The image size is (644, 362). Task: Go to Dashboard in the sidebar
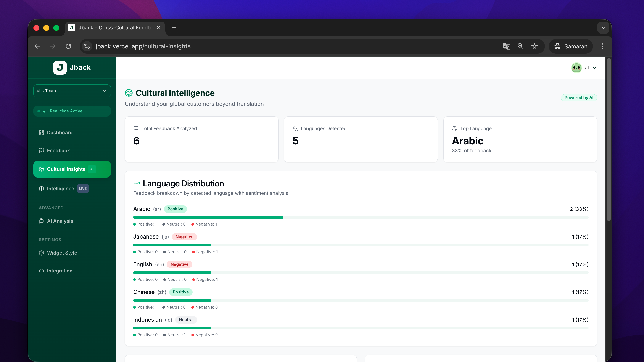(x=60, y=132)
